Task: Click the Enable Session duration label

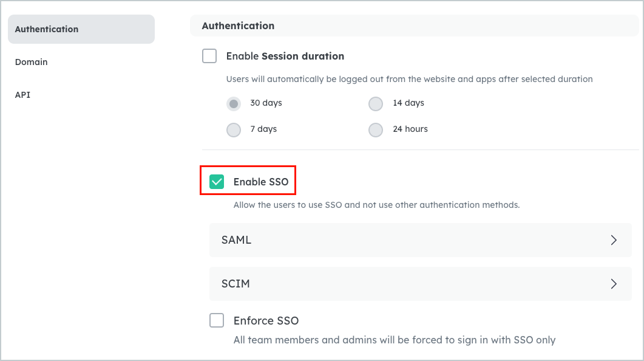Action: [x=285, y=56]
